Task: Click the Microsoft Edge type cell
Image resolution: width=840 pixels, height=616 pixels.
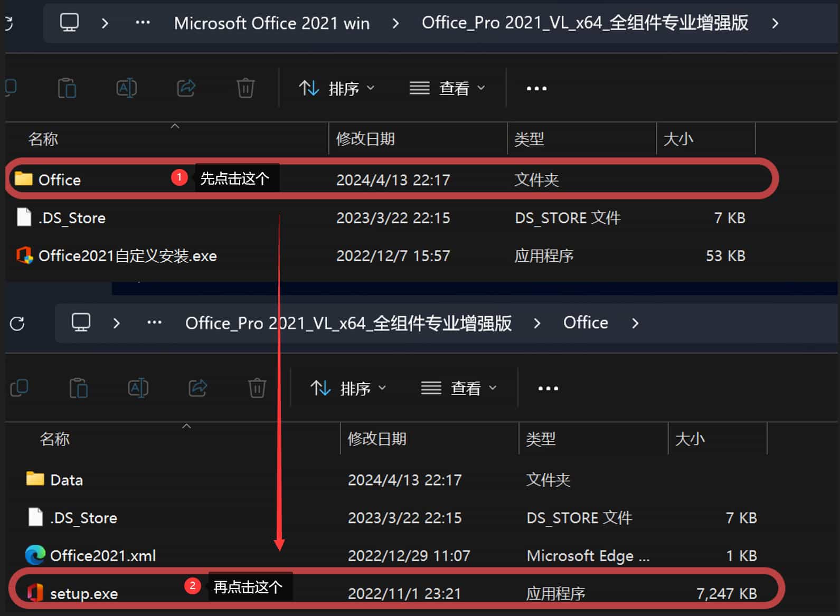Action: [x=588, y=556]
